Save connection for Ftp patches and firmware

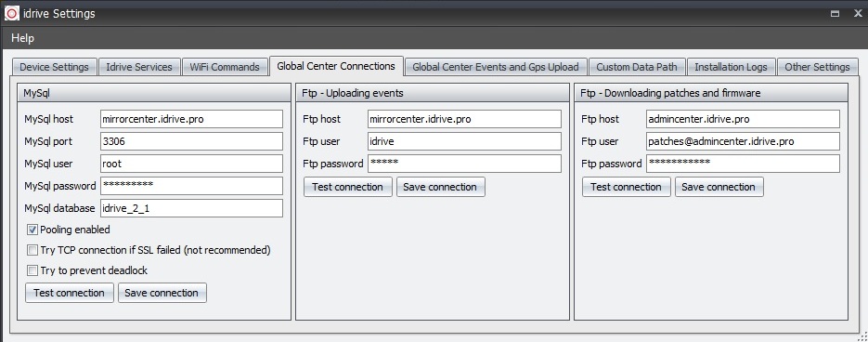[719, 187]
